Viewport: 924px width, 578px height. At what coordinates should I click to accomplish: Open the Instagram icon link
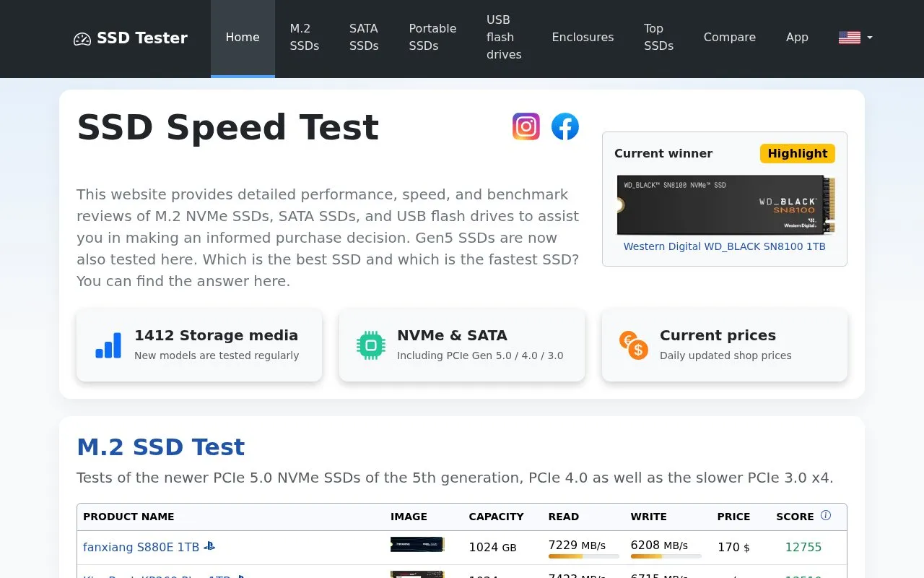point(526,126)
